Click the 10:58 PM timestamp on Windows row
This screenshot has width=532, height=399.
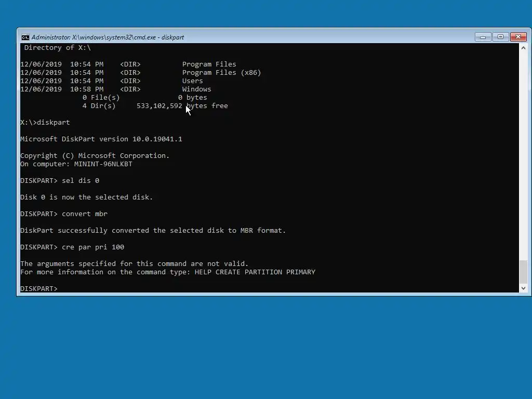point(87,89)
